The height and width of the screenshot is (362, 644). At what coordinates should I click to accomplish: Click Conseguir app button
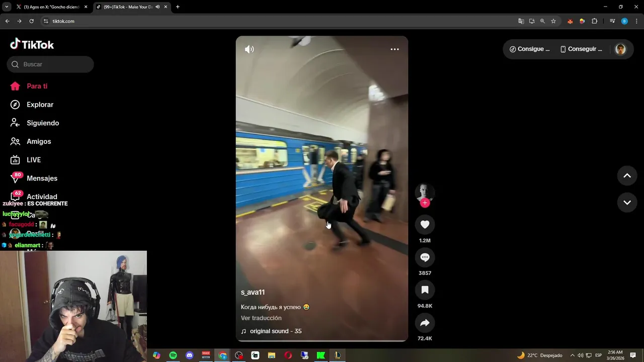tap(581, 49)
